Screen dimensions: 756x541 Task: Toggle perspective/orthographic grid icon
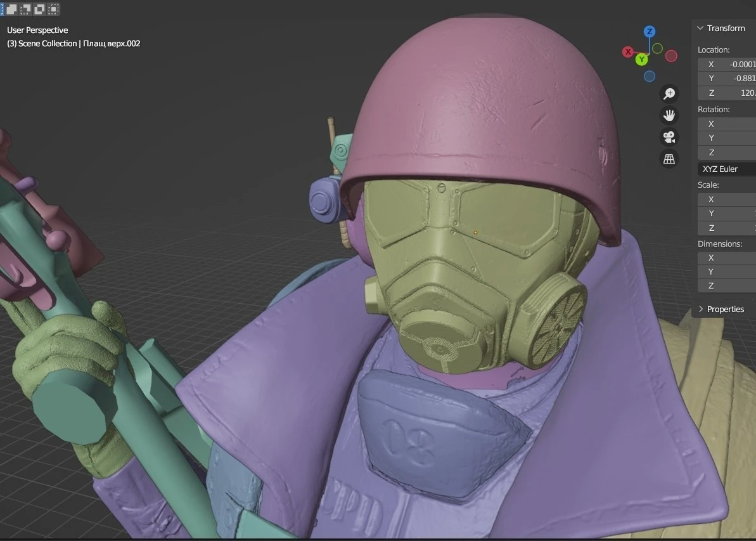tap(669, 159)
